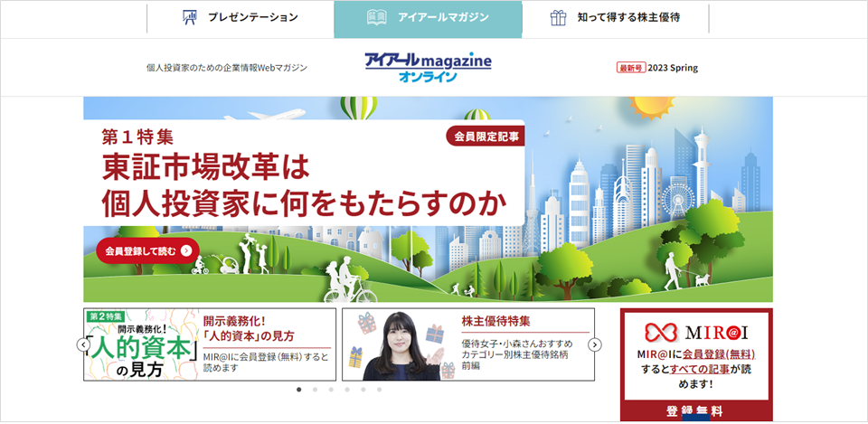Go to previous carousel slide arrow

click(x=82, y=344)
